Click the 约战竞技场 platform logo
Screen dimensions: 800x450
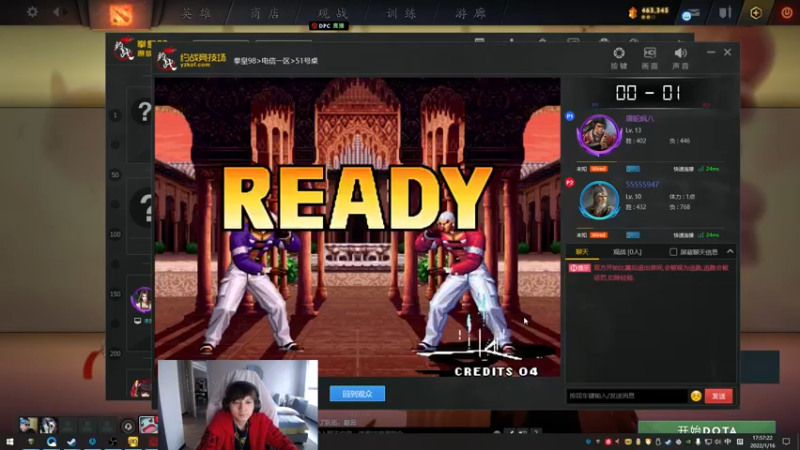(191, 60)
